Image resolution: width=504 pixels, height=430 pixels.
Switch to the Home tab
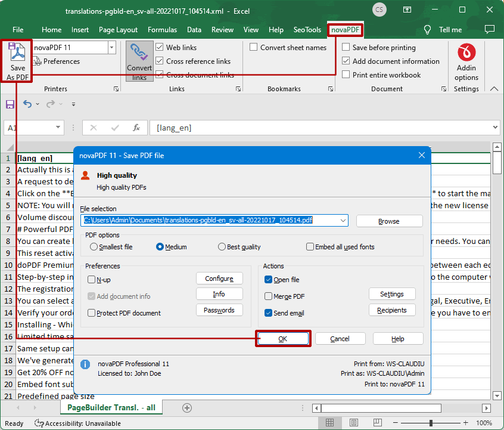[x=51, y=30]
